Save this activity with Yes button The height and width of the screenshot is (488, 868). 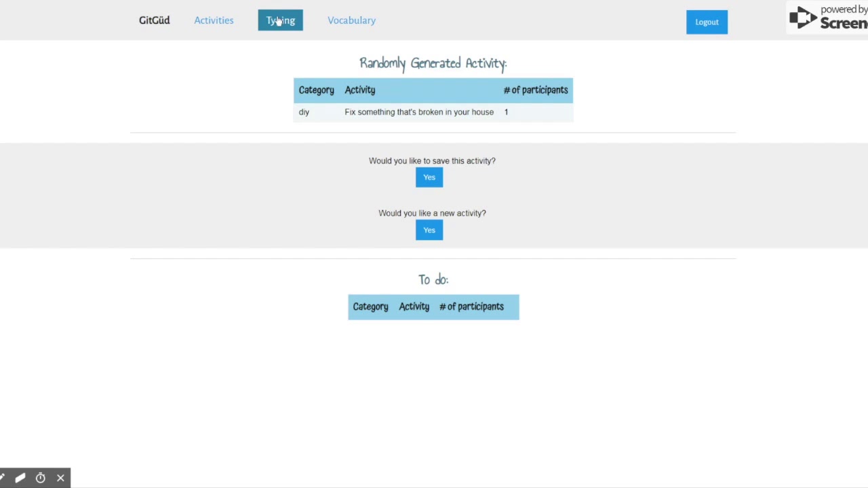(x=429, y=178)
